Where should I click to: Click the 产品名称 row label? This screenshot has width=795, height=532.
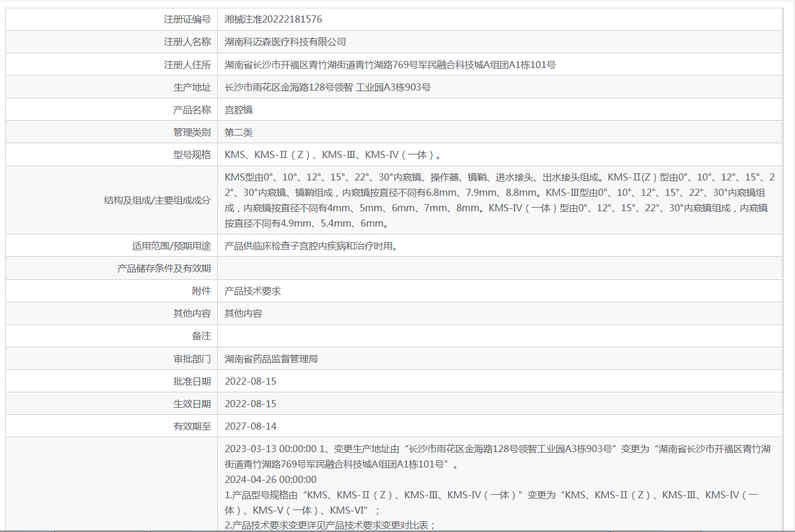(192, 109)
